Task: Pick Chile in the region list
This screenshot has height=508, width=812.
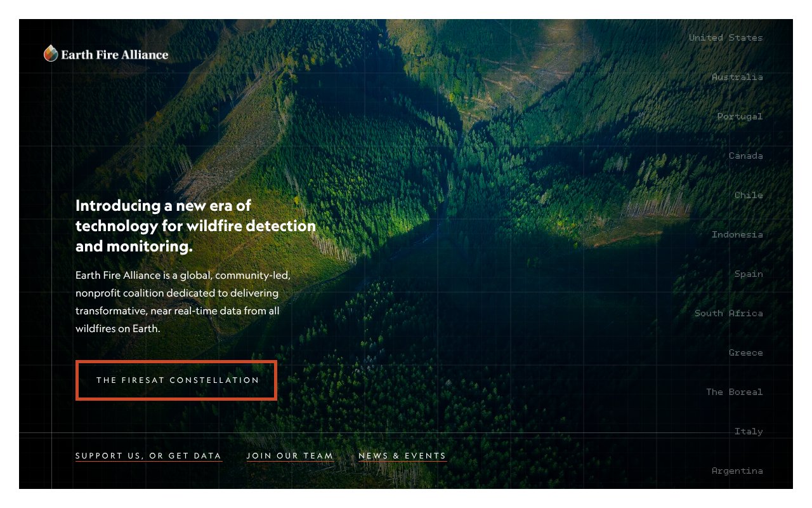Action: [749, 195]
